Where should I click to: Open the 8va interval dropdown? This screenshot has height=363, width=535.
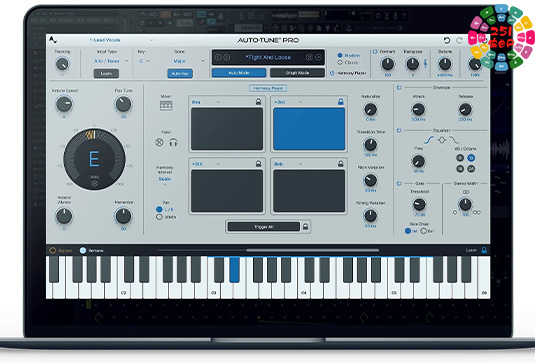click(x=206, y=102)
